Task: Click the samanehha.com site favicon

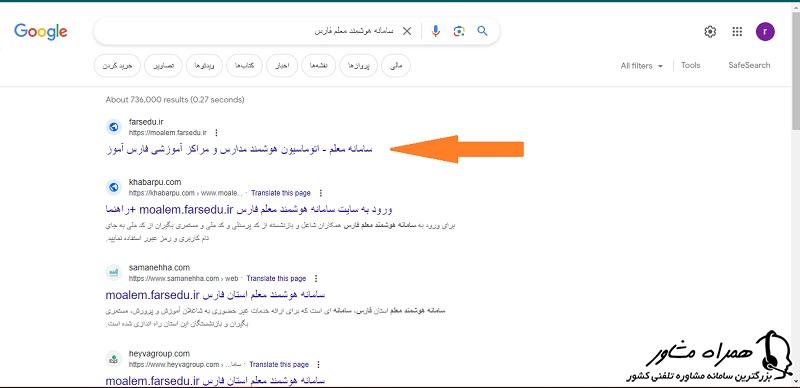Action: click(x=114, y=273)
